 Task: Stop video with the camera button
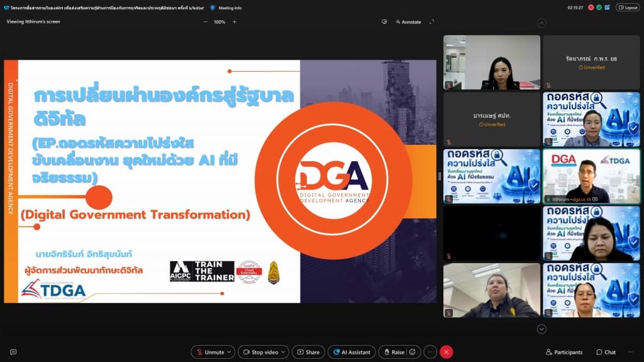[260, 352]
